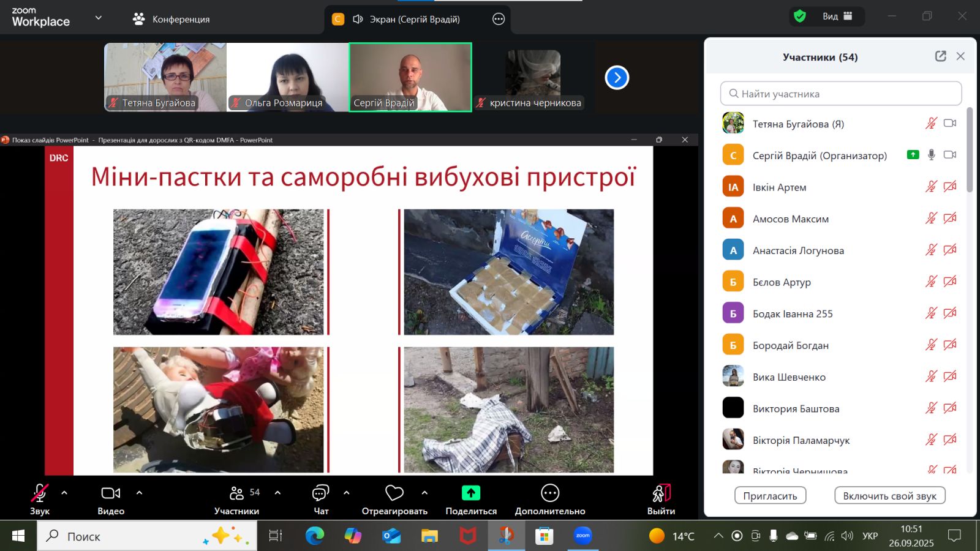The height and width of the screenshot is (551, 980).
Task: Open the Чат chat panel
Action: click(x=320, y=493)
